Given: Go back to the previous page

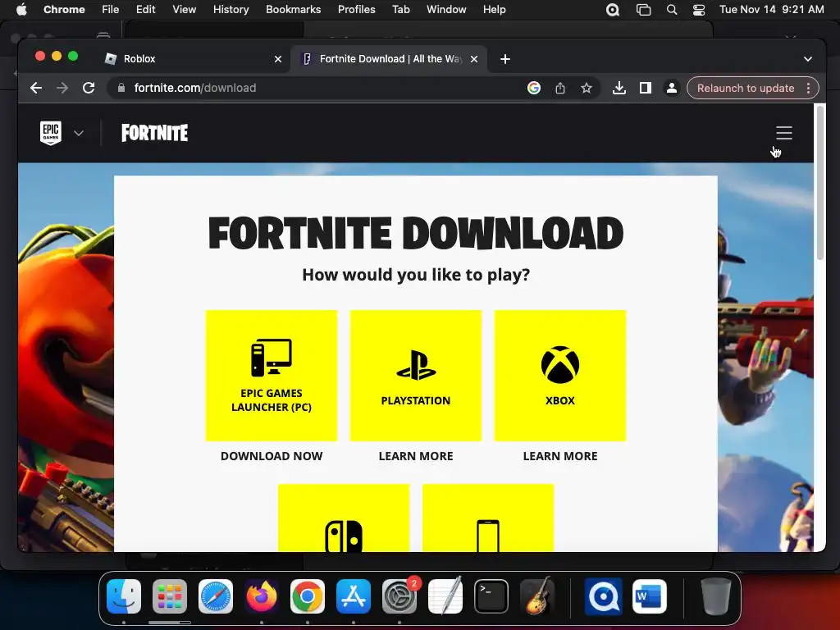Looking at the screenshot, I should [36, 88].
